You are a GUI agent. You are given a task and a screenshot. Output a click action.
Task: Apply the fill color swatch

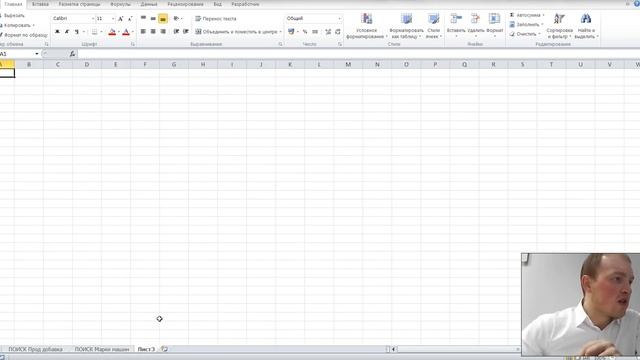coord(112,32)
